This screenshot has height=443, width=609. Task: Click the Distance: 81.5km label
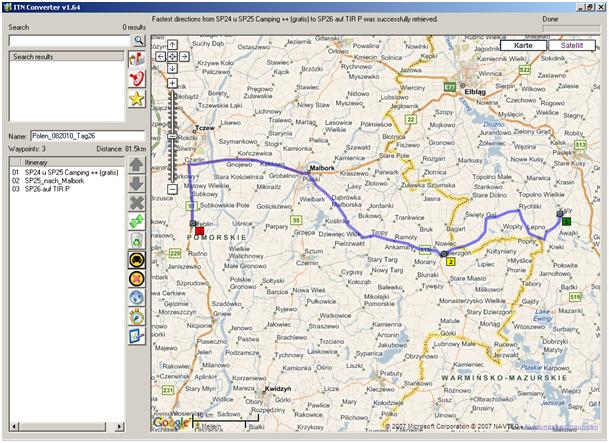click(x=121, y=149)
